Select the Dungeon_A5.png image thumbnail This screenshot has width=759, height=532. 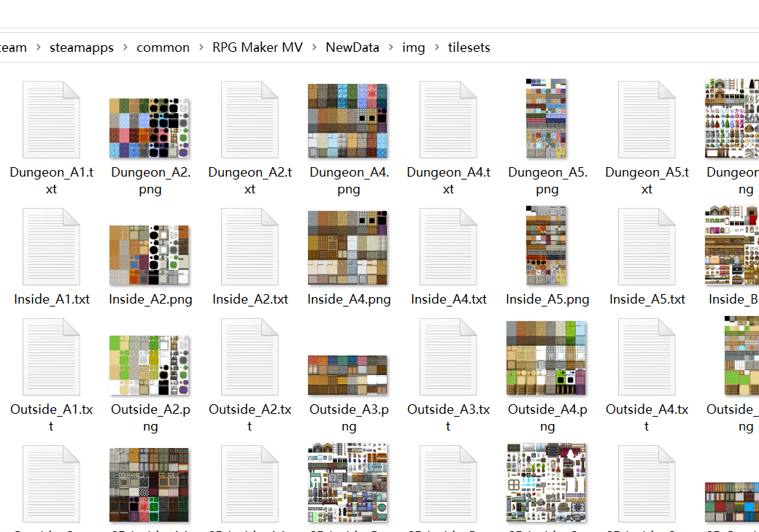coord(546,119)
